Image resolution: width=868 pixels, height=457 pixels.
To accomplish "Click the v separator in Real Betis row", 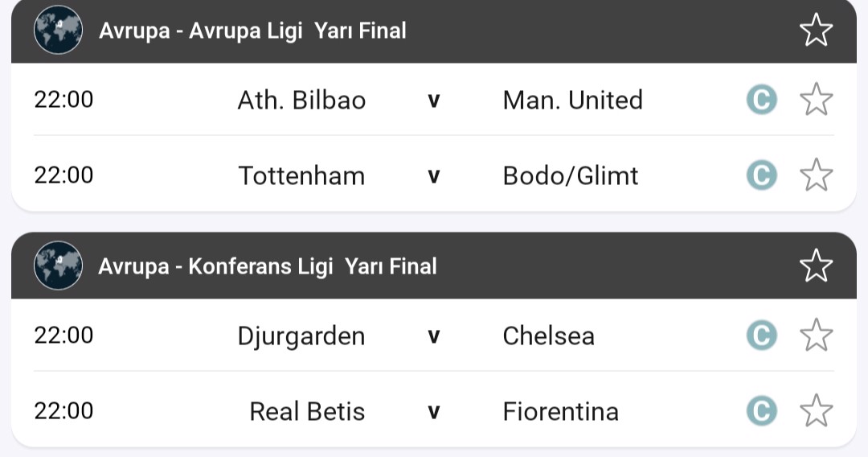I will pyautogui.click(x=434, y=412).
